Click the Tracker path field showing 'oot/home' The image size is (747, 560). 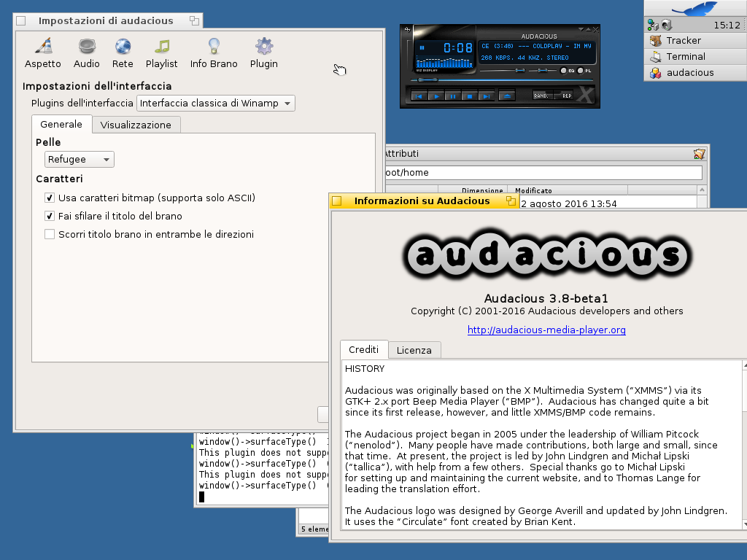click(543, 172)
